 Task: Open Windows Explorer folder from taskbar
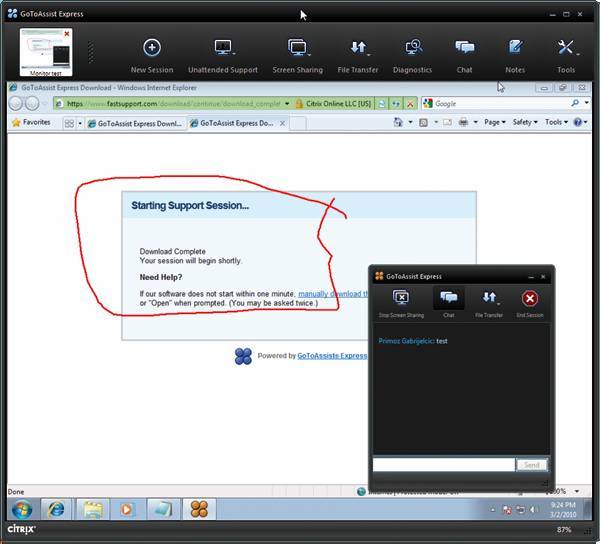92,510
